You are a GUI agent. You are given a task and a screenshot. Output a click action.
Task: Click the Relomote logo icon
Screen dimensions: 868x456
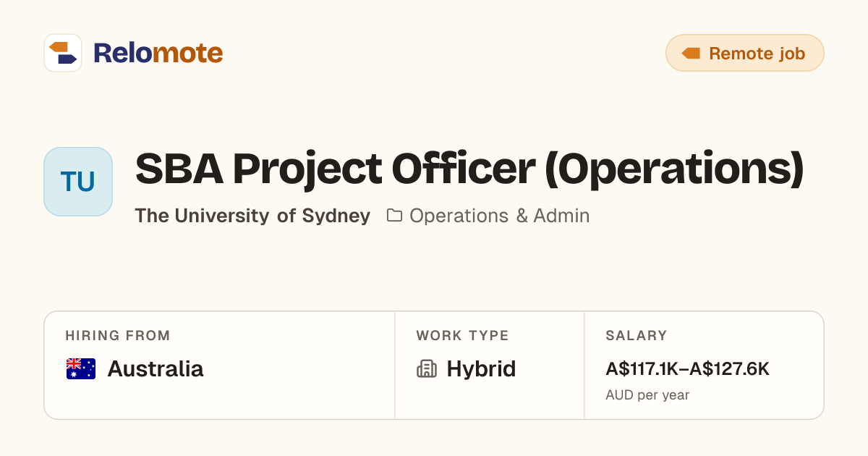(63, 53)
